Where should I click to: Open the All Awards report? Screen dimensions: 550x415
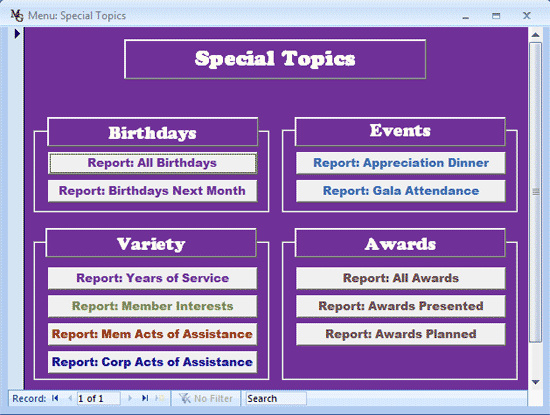point(401,278)
